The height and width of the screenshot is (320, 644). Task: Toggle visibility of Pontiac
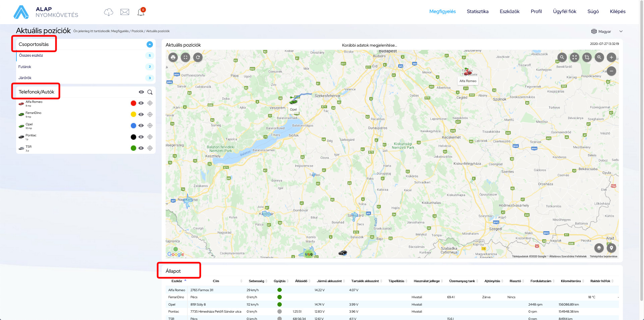[x=141, y=137]
